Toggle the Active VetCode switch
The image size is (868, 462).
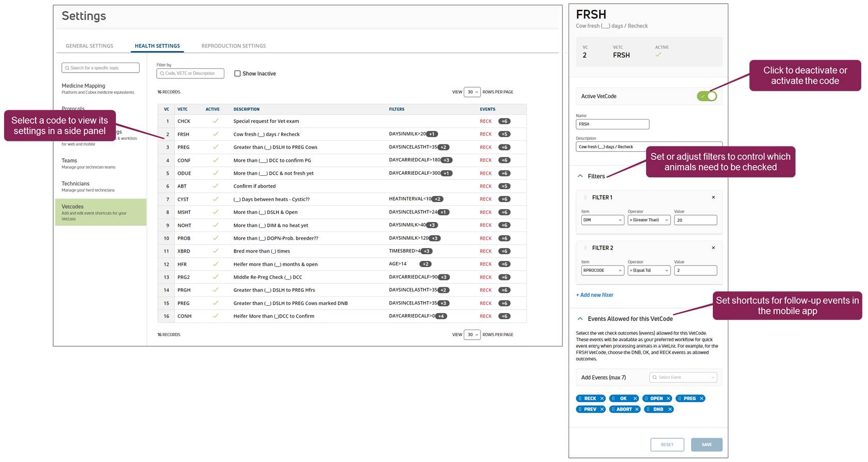[x=707, y=96]
